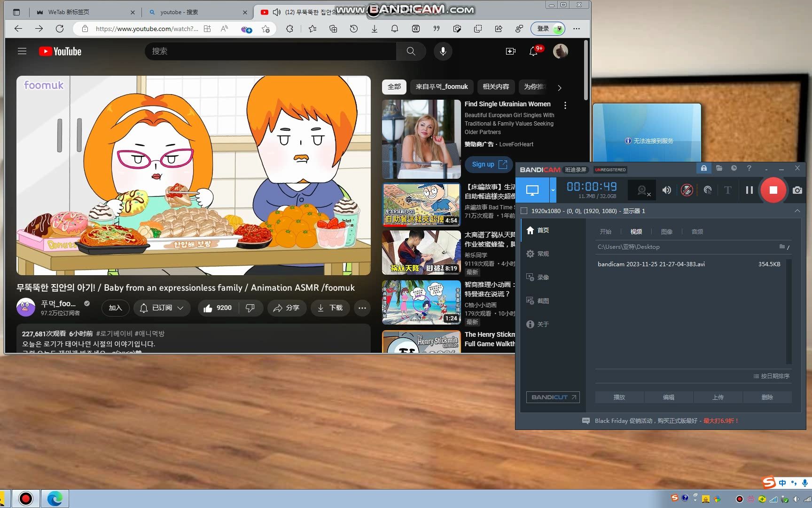
Task: Toggle the Bandicam microphone recording icon
Action: point(687,190)
